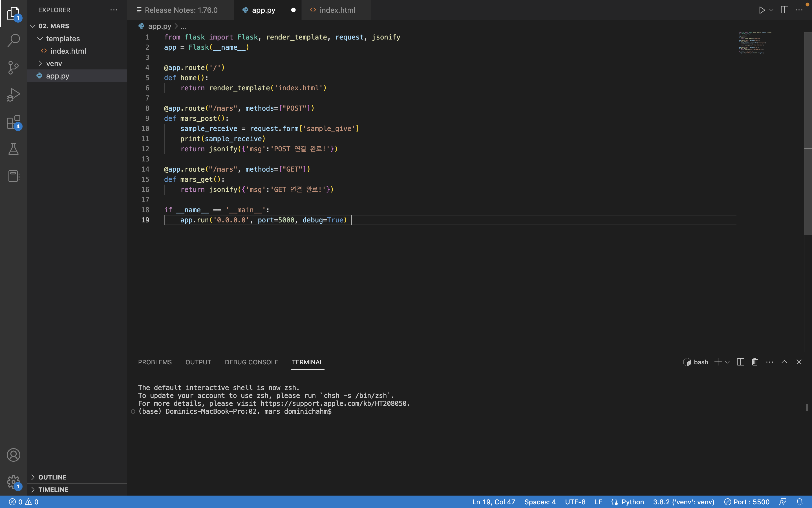Open Source Control view
Viewport: 812px width, 508px height.
click(14, 67)
